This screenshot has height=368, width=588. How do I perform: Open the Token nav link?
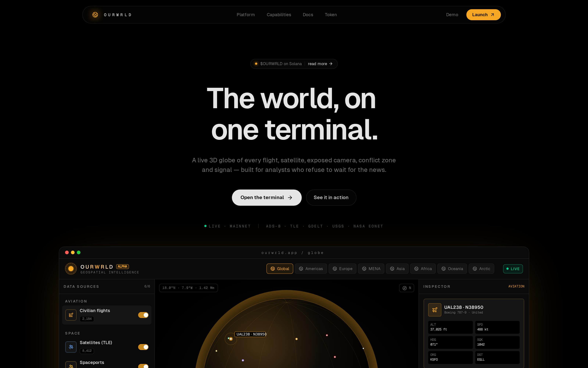click(x=331, y=15)
